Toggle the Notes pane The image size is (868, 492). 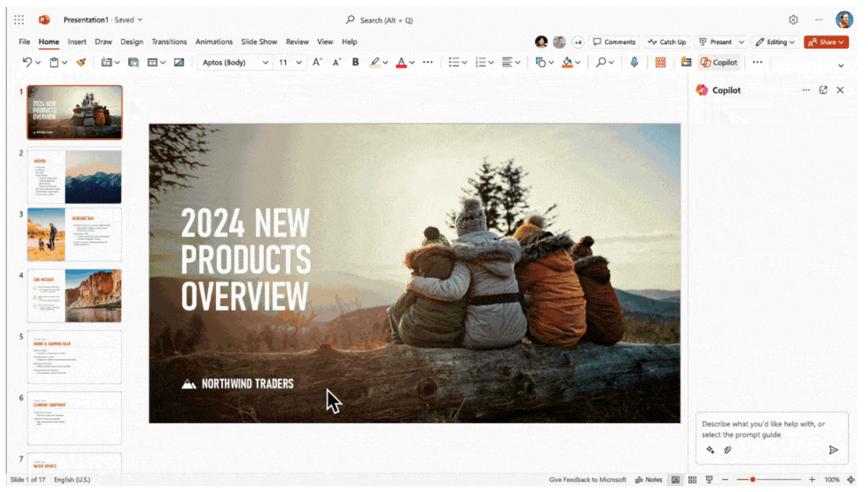click(649, 479)
